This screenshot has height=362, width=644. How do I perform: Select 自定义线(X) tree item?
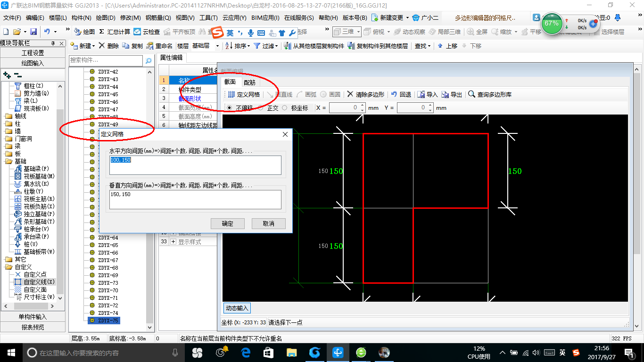click(x=35, y=282)
